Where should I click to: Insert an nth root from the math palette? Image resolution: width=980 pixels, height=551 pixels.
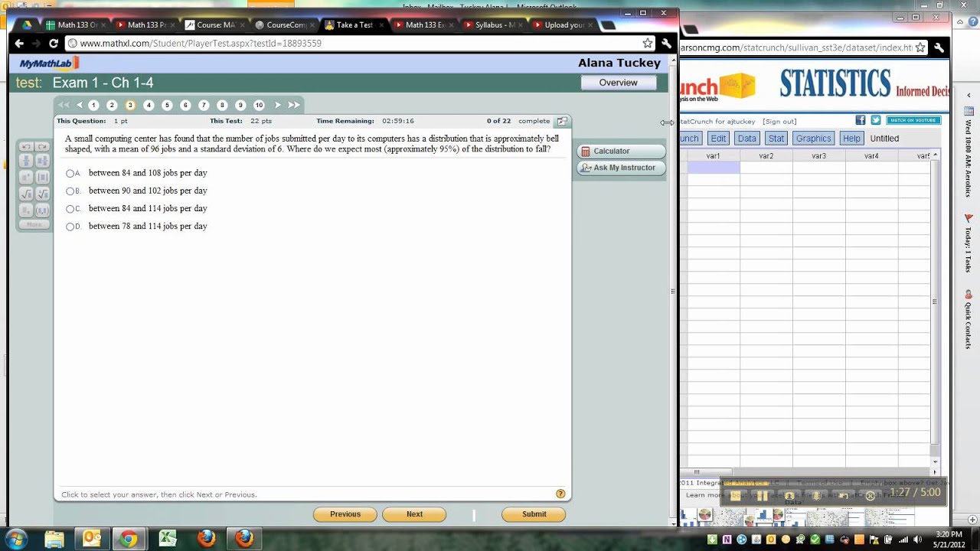[x=43, y=194]
